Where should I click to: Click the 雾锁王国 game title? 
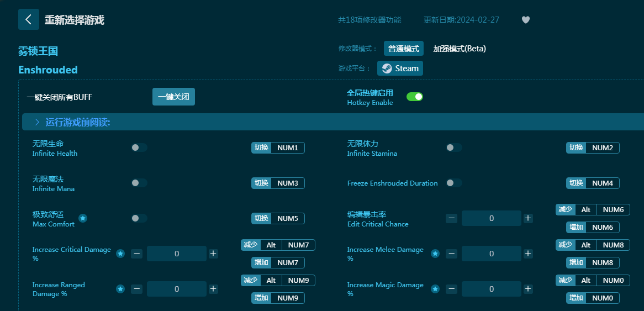pyautogui.click(x=38, y=51)
